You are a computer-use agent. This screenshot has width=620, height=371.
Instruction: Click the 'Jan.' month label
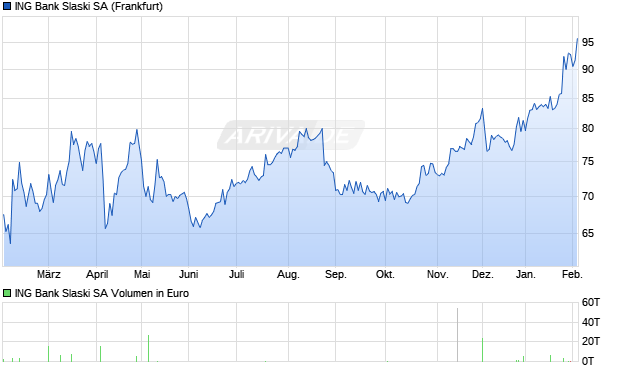tap(525, 274)
